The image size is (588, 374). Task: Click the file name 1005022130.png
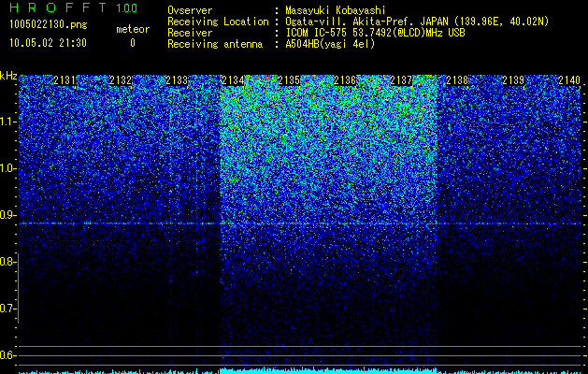(x=49, y=24)
